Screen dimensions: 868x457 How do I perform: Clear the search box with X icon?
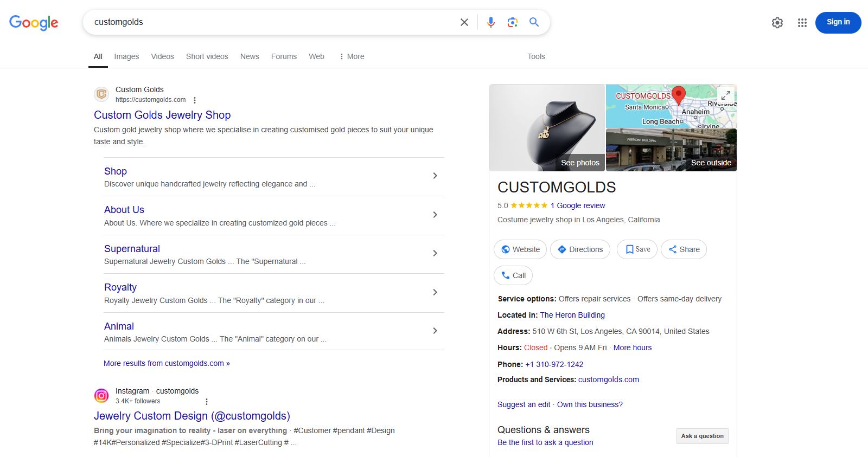click(464, 22)
